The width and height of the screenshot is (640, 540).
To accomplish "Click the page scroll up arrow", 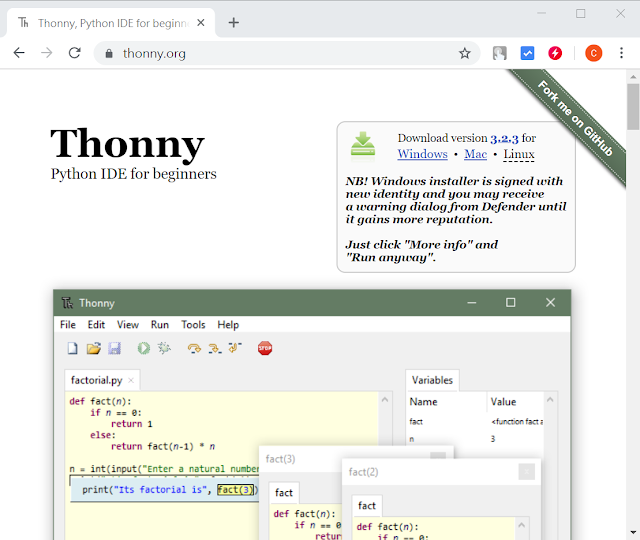I will 633,76.
